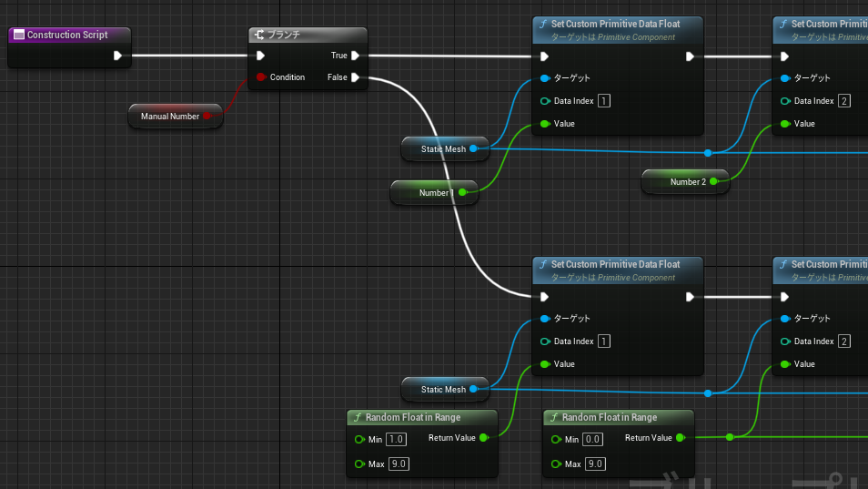868x489 pixels.
Task: Click the Manual Number red output pin
Action: point(207,116)
